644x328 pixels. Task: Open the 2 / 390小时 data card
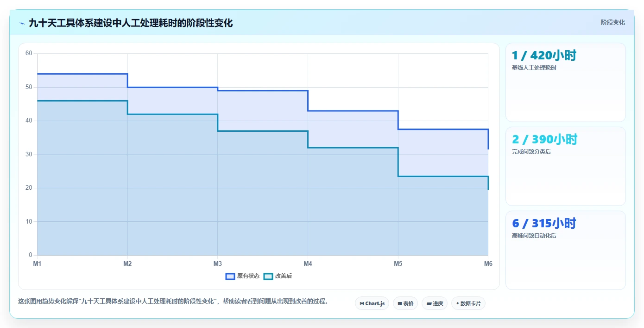[566, 166]
